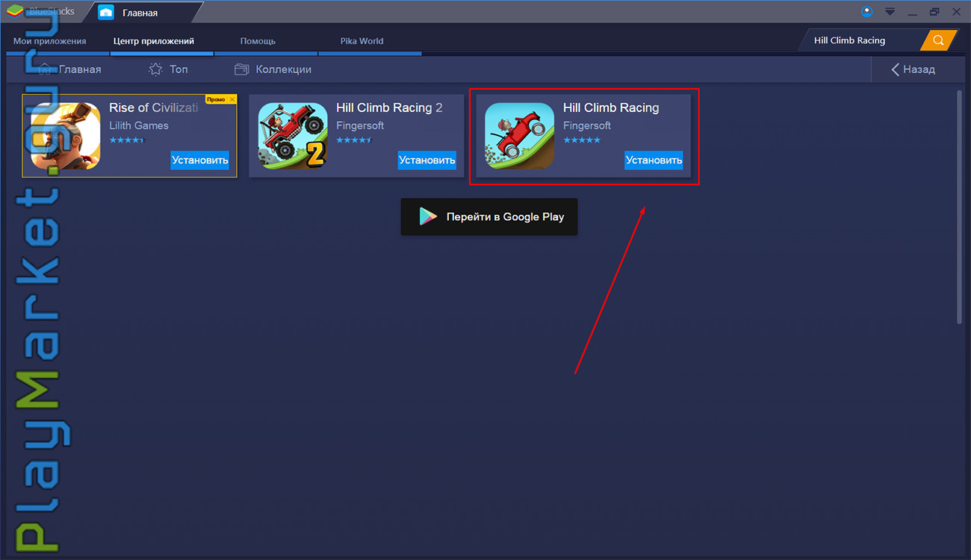Viewport: 971px width, 560px height.
Task: Switch to the Центр приложений tab
Action: pos(154,41)
